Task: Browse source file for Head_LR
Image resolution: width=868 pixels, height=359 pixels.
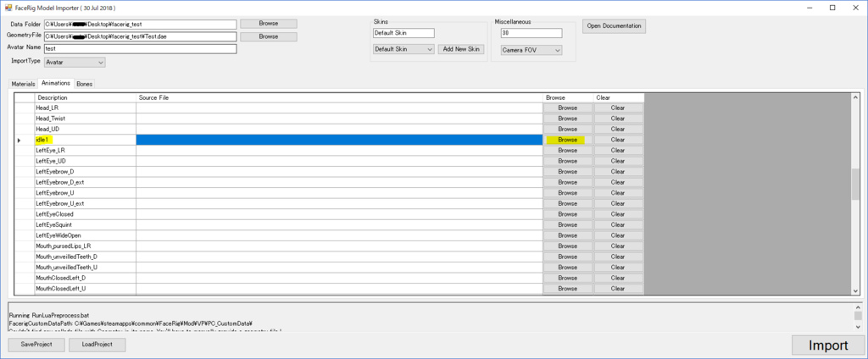Action: click(567, 108)
